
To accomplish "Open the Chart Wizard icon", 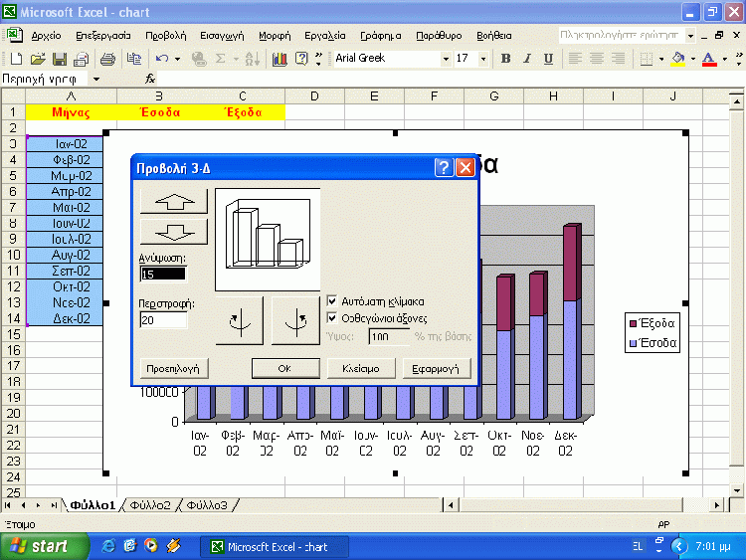I will pyautogui.click(x=280, y=59).
